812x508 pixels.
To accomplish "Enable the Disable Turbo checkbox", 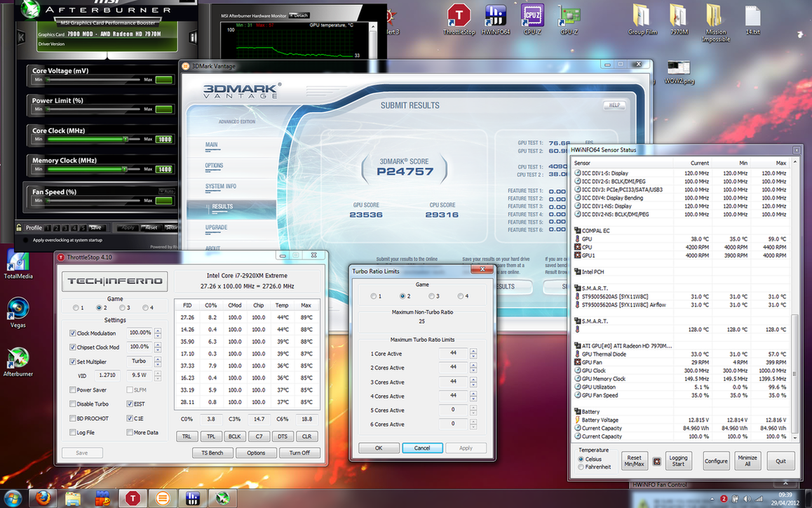I will coord(72,404).
